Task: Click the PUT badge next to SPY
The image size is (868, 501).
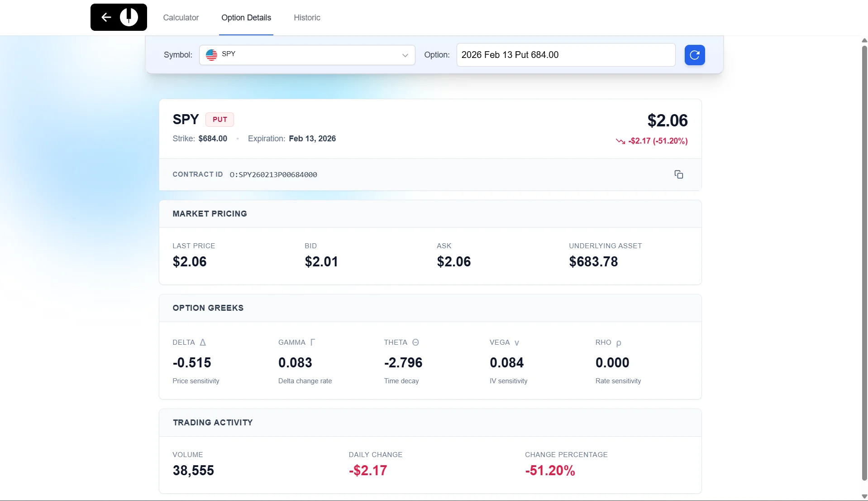Action: 219,120
